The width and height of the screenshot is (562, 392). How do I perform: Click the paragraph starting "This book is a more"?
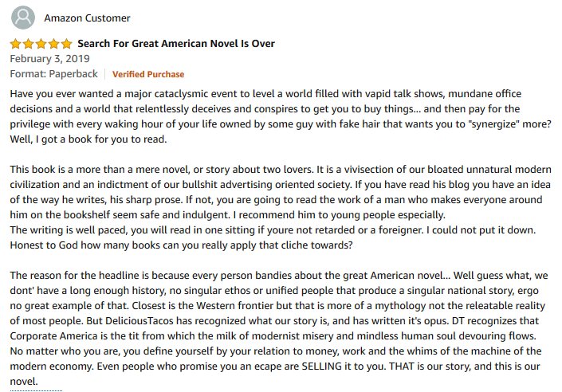click(x=281, y=192)
